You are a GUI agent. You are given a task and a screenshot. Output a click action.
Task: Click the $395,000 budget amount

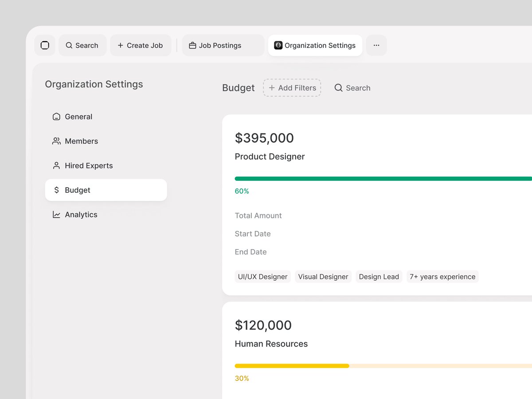[264, 138]
